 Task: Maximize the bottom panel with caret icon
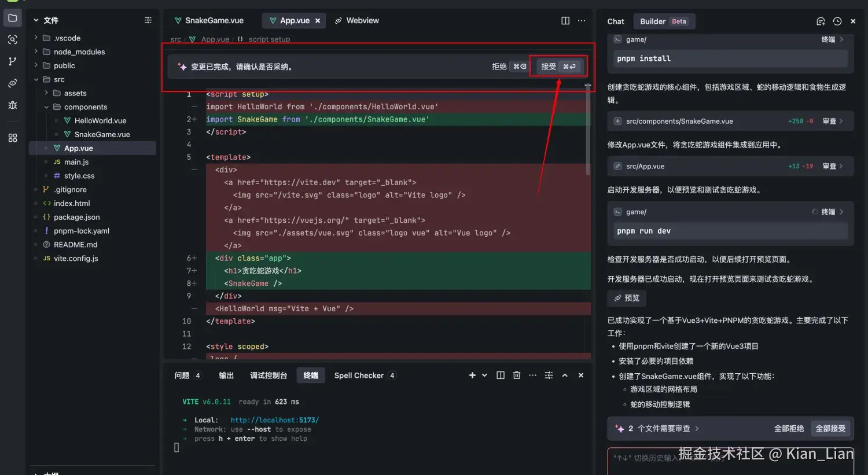565,375
